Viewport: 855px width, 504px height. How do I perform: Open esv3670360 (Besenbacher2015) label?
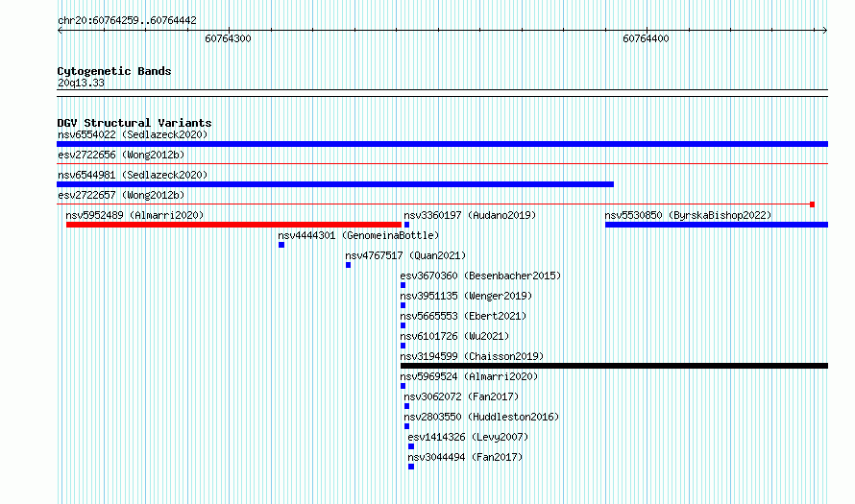pos(481,276)
